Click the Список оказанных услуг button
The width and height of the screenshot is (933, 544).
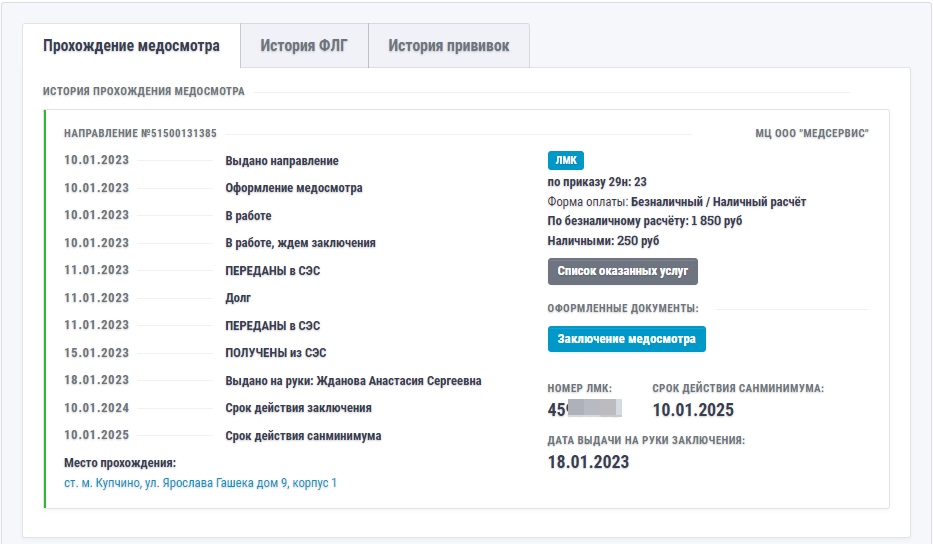coord(622,272)
